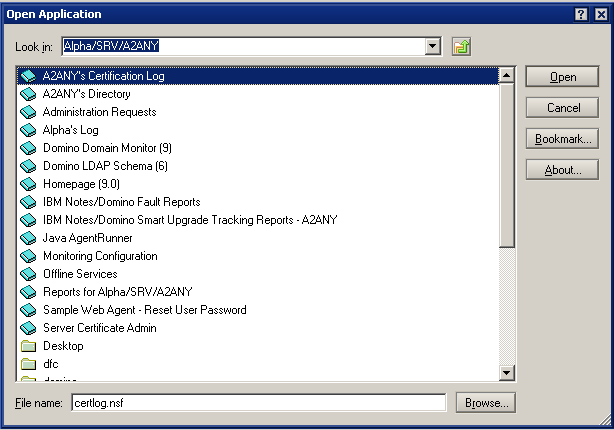The width and height of the screenshot is (614, 430).
Task: Click the scroll-up arrow in the application list
Action: [507, 75]
